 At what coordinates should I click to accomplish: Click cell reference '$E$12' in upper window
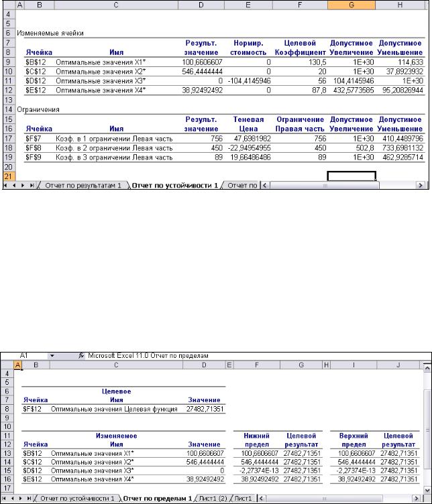36,90
